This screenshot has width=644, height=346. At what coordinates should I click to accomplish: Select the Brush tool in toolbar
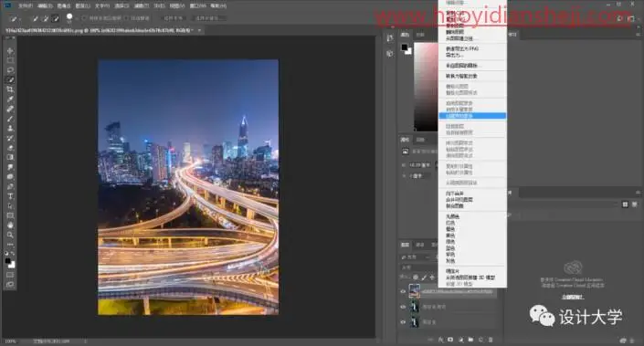click(x=10, y=119)
